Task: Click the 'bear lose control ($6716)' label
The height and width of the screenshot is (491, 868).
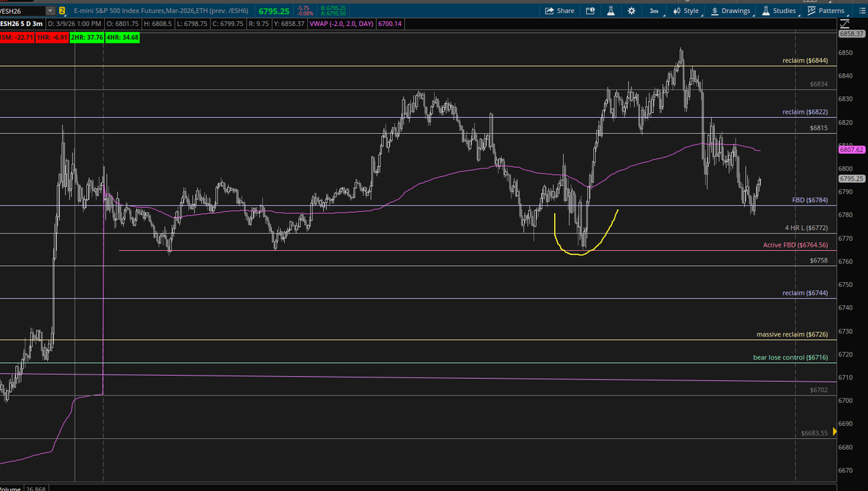Action: coord(790,357)
